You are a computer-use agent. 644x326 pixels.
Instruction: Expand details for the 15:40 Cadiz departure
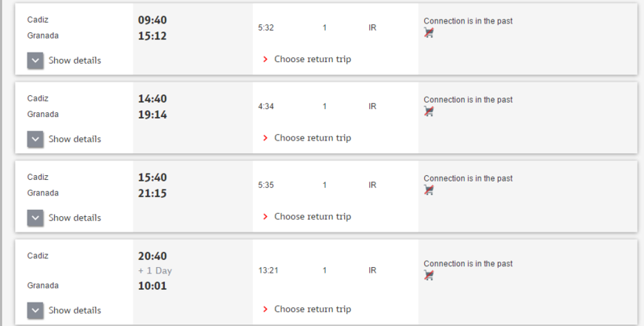[x=35, y=218]
